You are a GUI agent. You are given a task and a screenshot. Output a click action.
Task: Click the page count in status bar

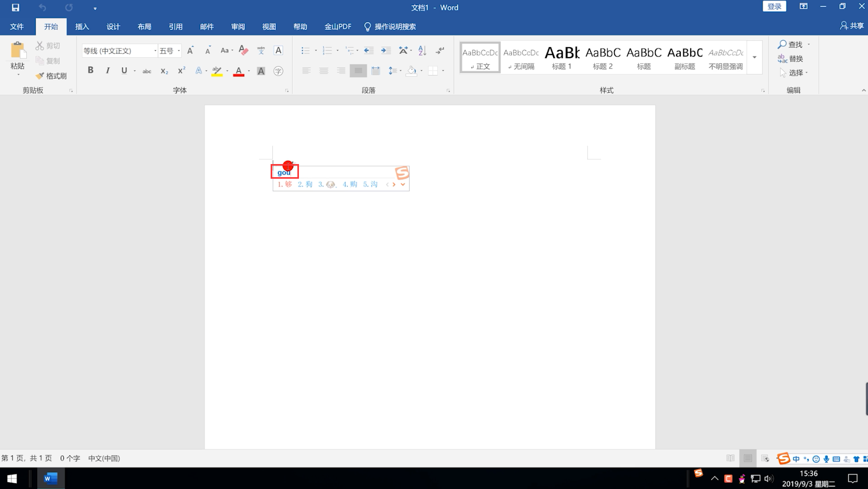26,458
